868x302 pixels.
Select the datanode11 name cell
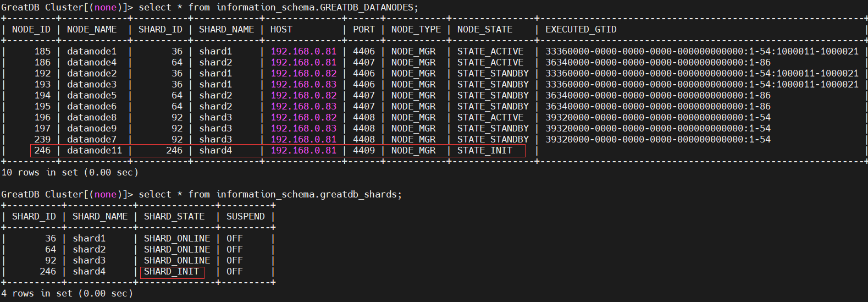pyautogui.click(x=95, y=151)
